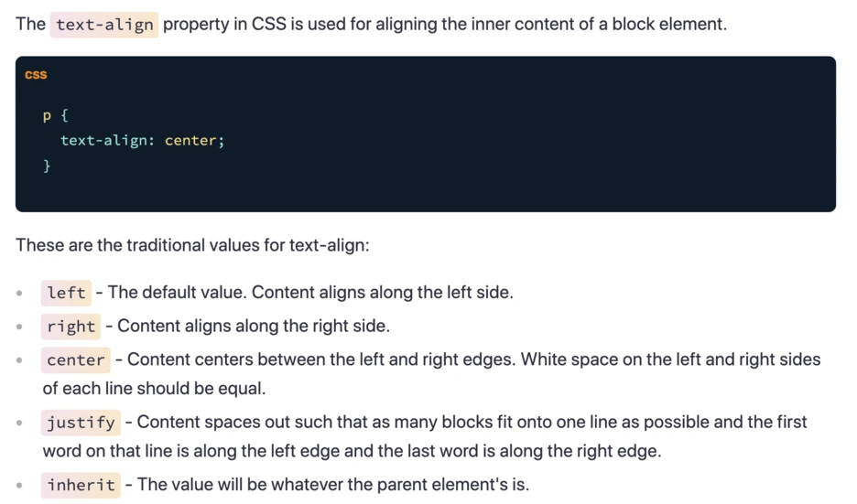Click the closing brace in the code block

pos(47,166)
